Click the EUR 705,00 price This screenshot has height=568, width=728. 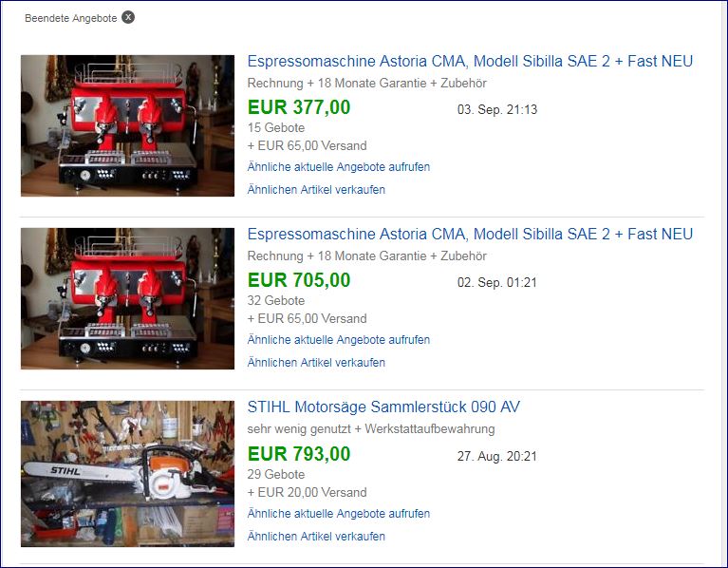(299, 280)
